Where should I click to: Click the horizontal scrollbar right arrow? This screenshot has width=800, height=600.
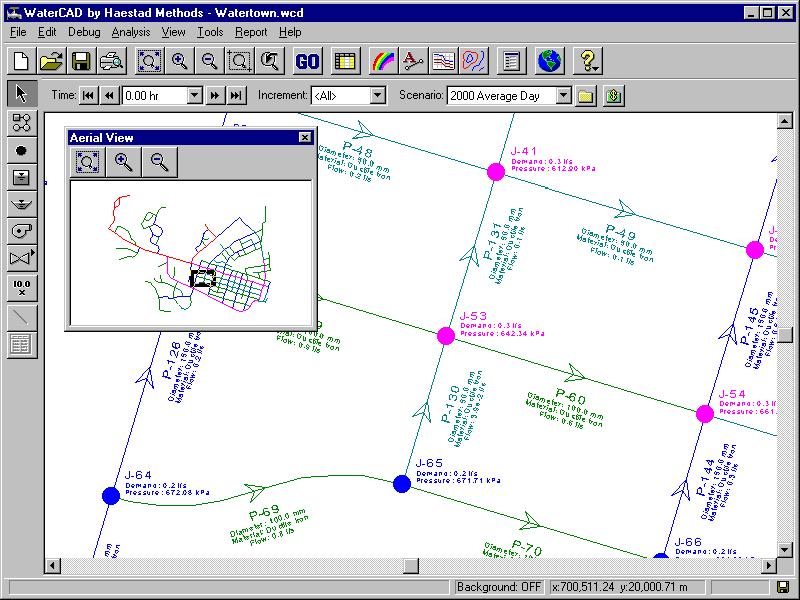coord(769,565)
